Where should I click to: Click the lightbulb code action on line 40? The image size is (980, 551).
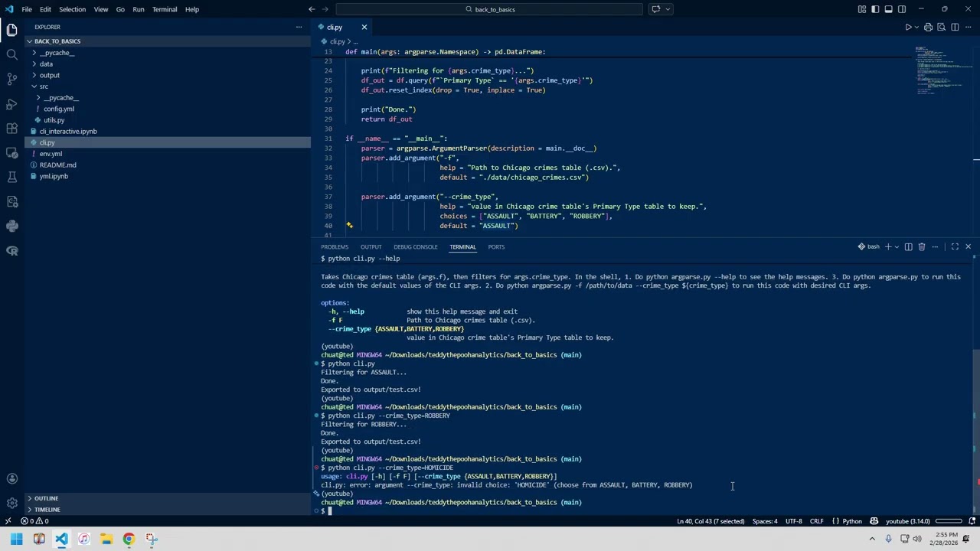pos(349,226)
